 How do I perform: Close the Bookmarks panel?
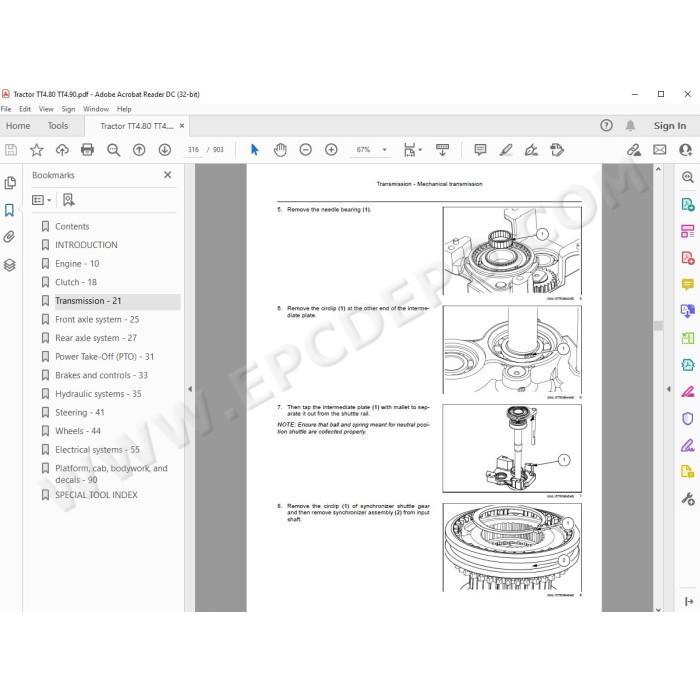pyautogui.click(x=168, y=175)
